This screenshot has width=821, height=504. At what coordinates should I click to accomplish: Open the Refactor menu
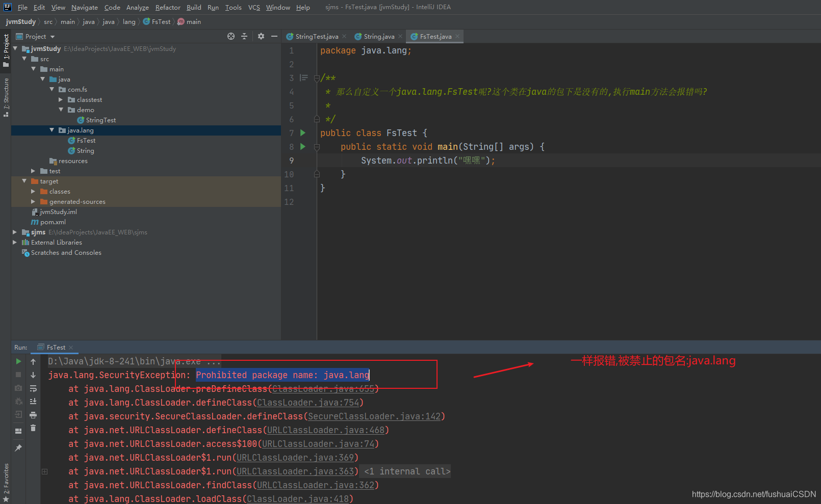[168, 7]
